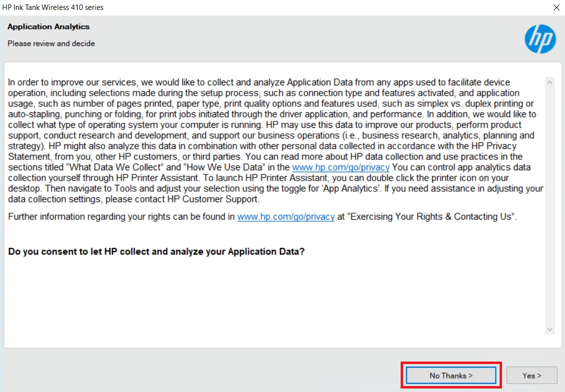Screen dimensions: 565x392
Task: Click the "Application Analytics" heading
Action: (x=48, y=26)
